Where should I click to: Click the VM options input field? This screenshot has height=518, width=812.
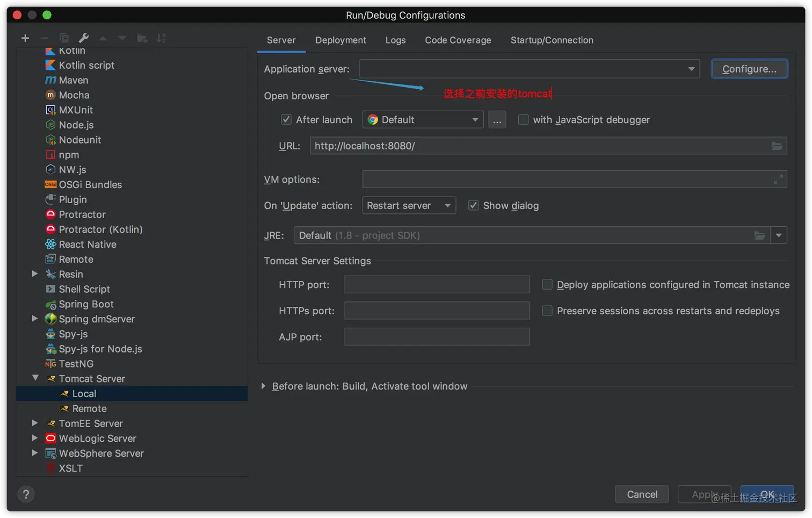coord(575,179)
